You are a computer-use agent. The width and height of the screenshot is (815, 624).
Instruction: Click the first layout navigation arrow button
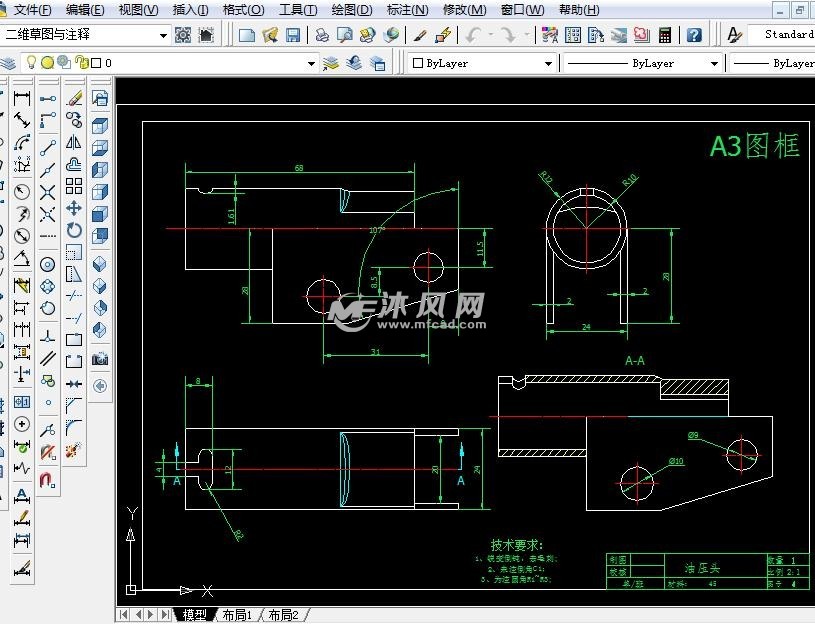click(123, 616)
